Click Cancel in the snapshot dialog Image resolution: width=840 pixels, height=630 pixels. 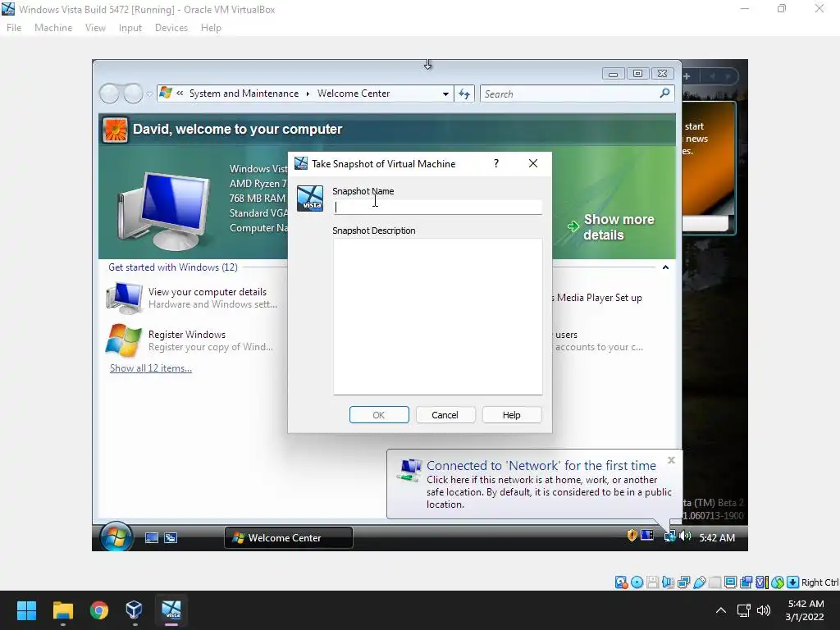pos(445,414)
